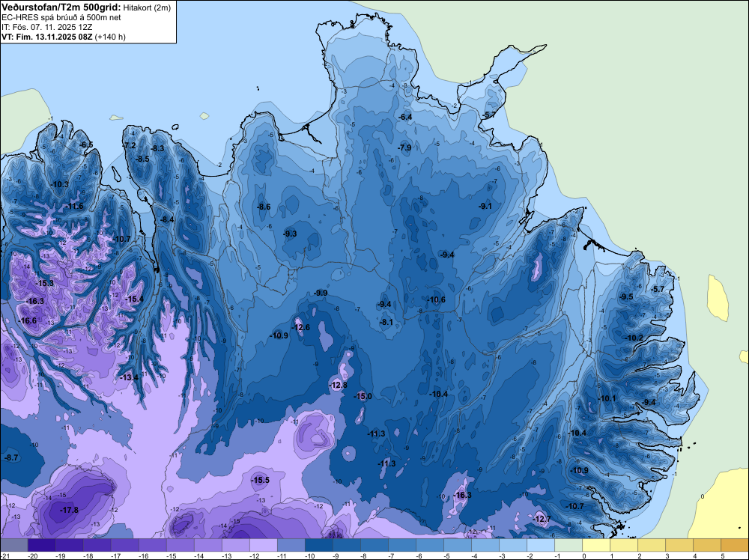Viewport: 749px width, 560px height.
Task: Select the -10.3 temperature value
Action: click(60, 184)
